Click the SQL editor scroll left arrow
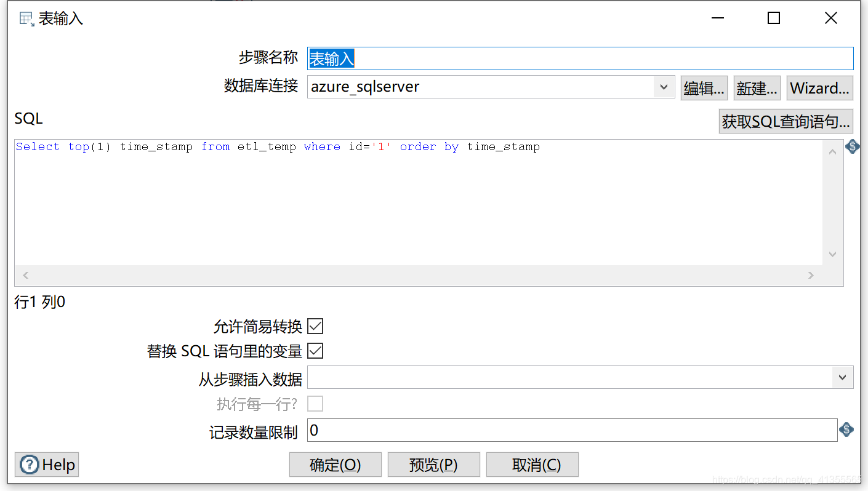This screenshot has width=868, height=491. pos(26,276)
